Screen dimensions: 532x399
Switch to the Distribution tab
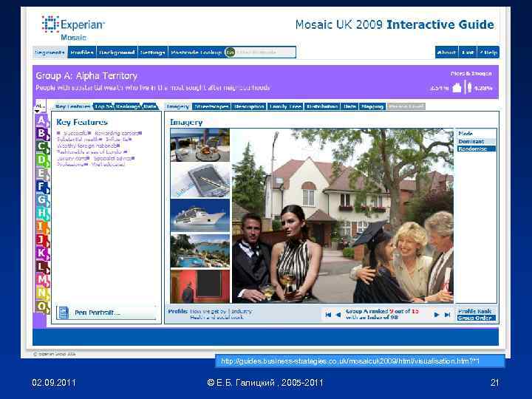[322, 106]
